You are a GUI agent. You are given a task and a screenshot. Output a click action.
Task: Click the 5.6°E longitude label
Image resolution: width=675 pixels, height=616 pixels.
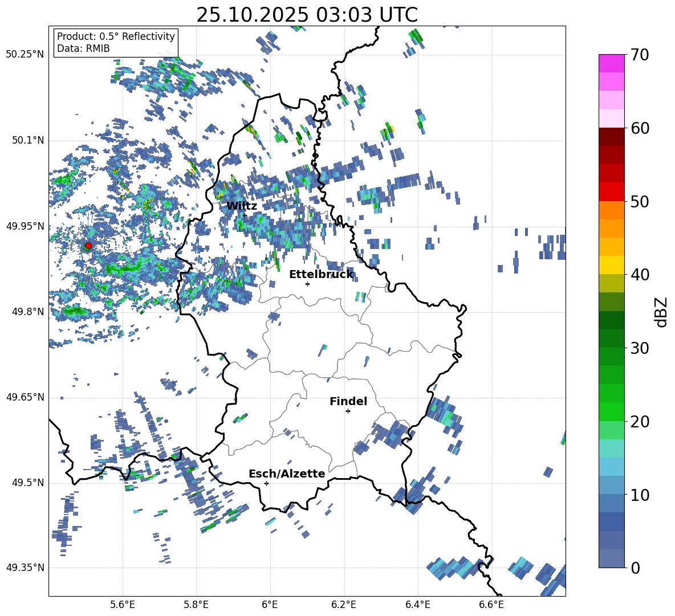122,605
